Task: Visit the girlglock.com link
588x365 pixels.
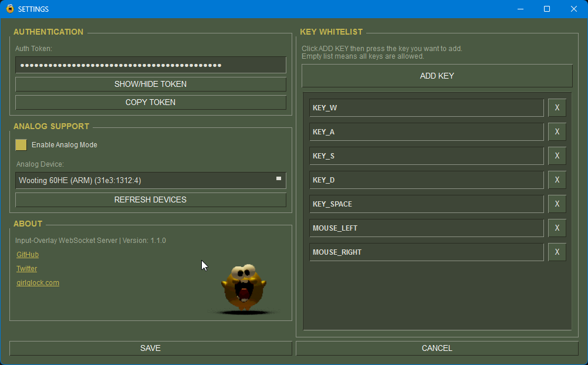Action: point(38,283)
